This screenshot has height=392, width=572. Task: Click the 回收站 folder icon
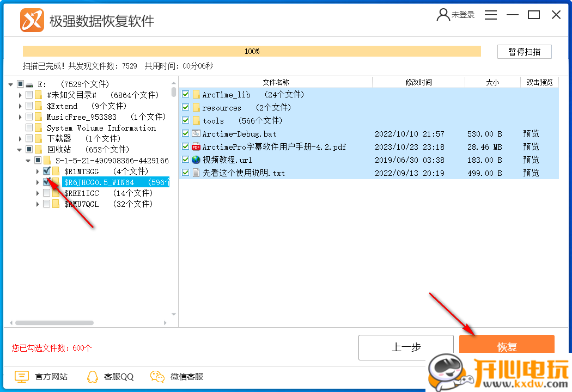pyautogui.click(x=39, y=150)
